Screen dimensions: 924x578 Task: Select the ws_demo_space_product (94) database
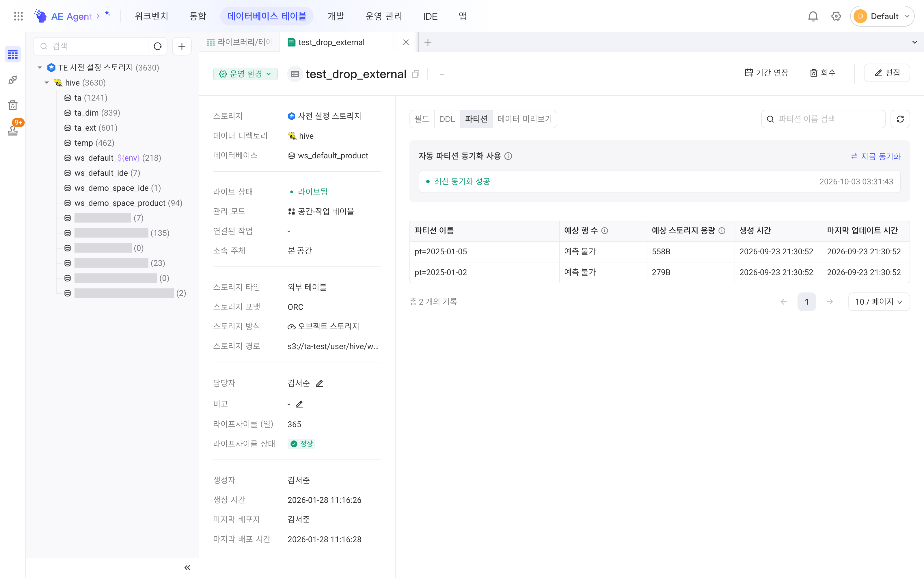[123, 203]
